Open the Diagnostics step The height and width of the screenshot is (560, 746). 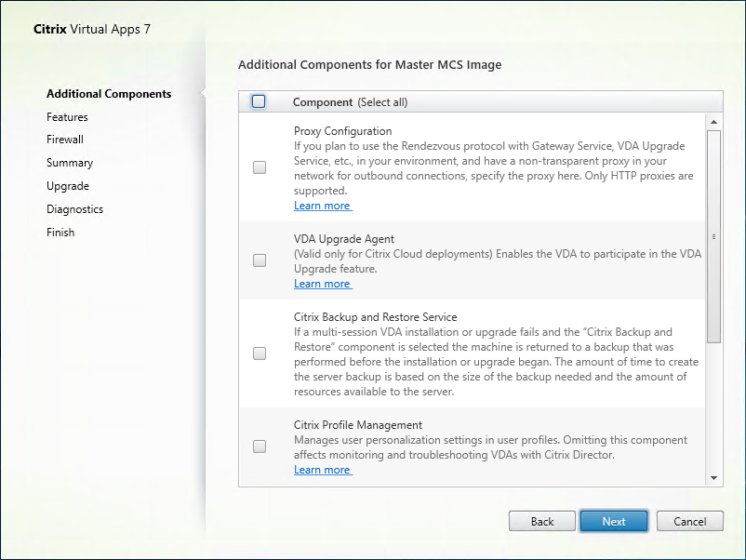click(x=74, y=209)
